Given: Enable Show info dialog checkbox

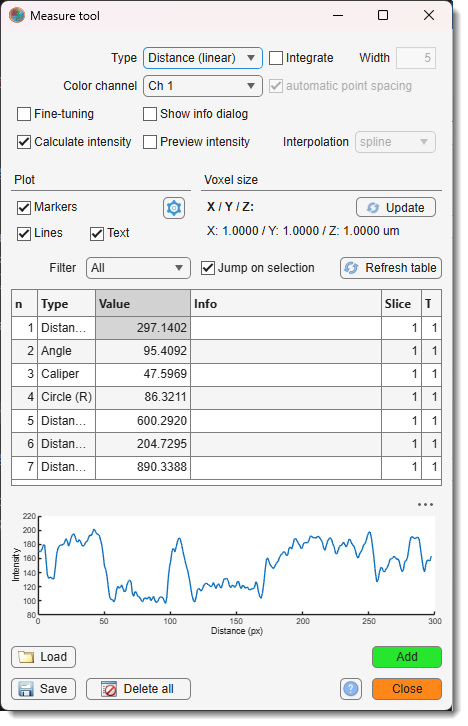Looking at the screenshot, I should click(150, 114).
